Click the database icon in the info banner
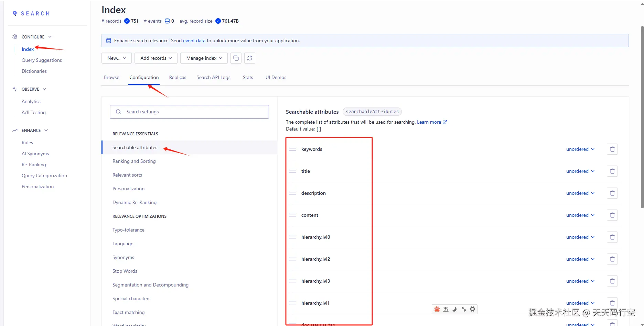Viewport: 644px width, 326px height. (109, 41)
